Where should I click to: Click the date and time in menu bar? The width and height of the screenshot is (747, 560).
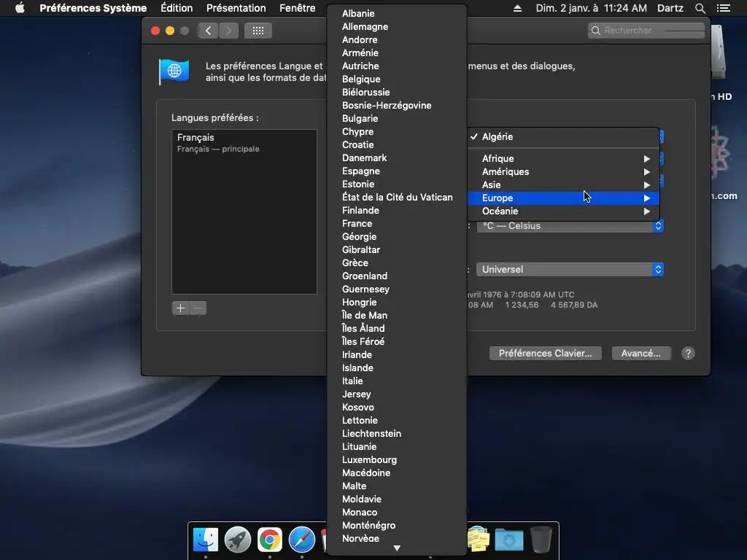pos(591,8)
